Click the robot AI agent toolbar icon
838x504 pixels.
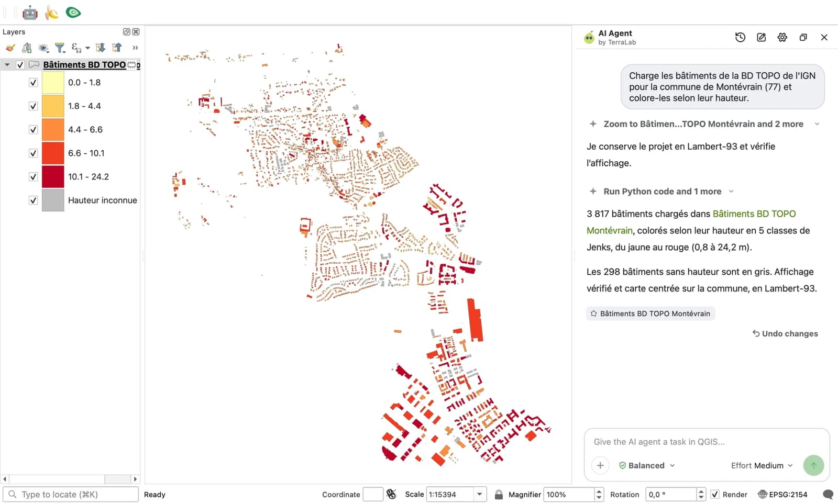(x=30, y=12)
